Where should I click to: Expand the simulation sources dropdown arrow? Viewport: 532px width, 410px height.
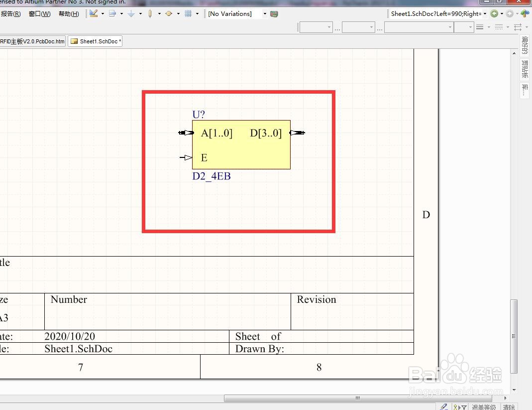click(178, 14)
